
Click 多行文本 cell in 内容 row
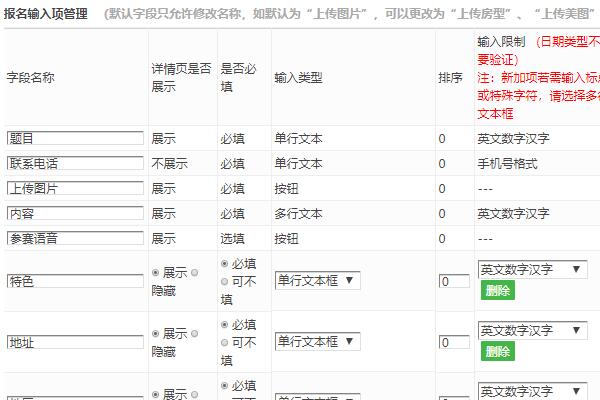[x=298, y=214]
